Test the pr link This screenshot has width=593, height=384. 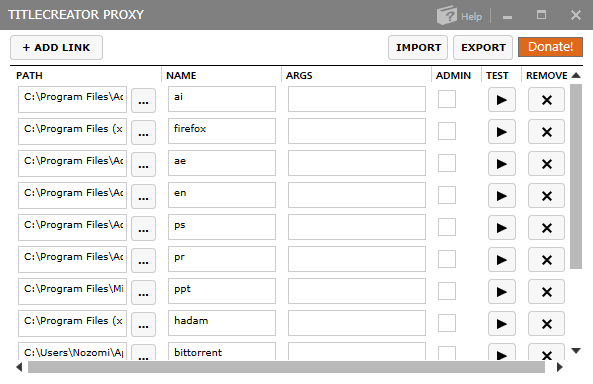pos(501,260)
